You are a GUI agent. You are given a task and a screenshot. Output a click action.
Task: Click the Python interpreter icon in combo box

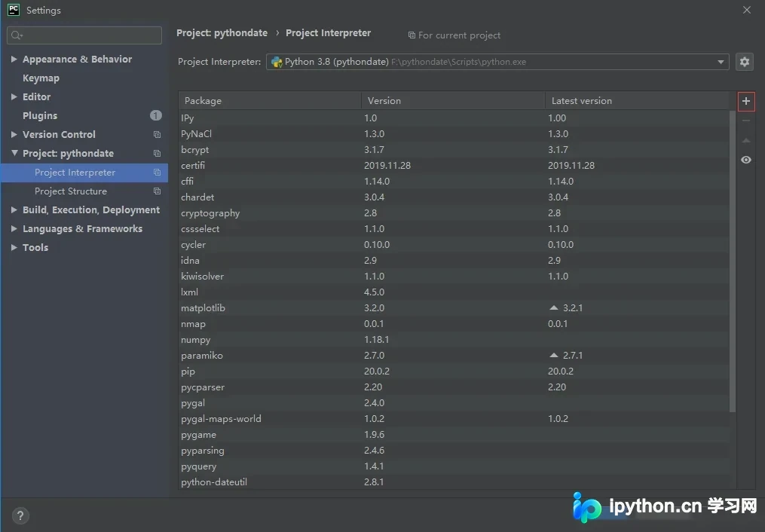click(277, 62)
